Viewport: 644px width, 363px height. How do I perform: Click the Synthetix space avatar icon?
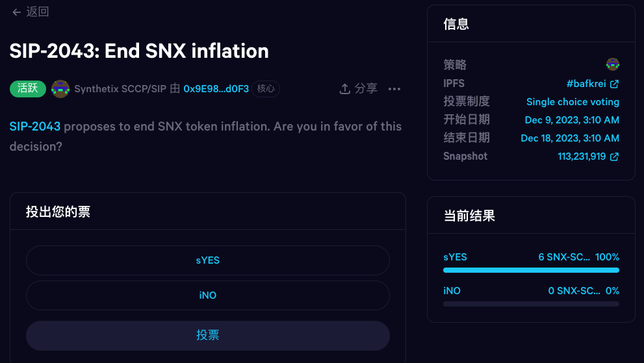[60, 89]
